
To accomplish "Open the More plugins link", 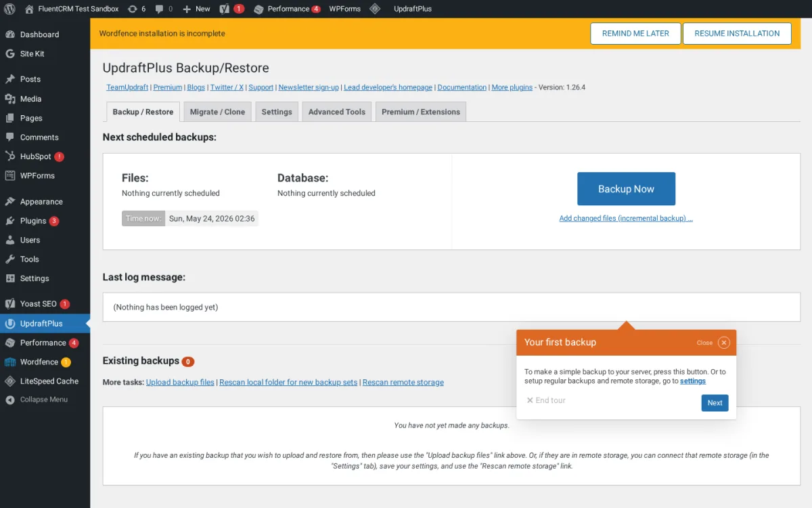I will coord(512,87).
